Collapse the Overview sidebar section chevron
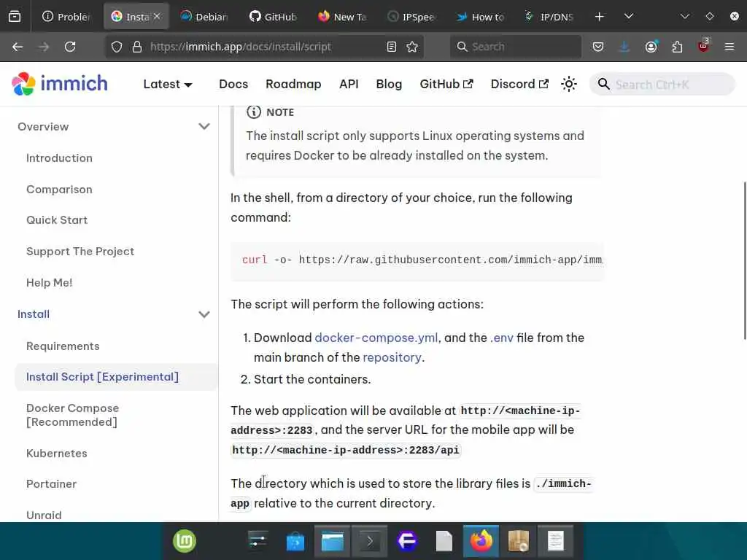 204,127
